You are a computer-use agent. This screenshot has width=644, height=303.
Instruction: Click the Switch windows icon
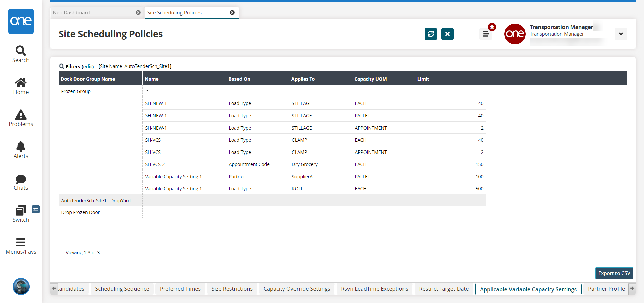21,211
